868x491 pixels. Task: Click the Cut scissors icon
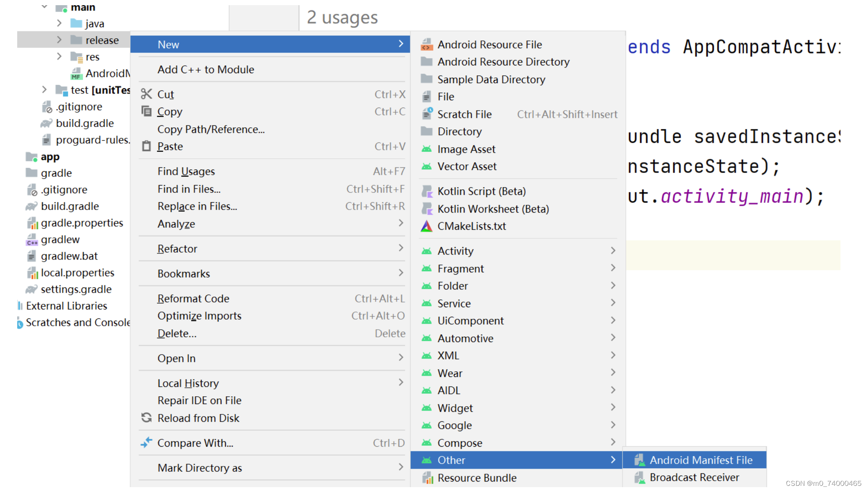146,94
